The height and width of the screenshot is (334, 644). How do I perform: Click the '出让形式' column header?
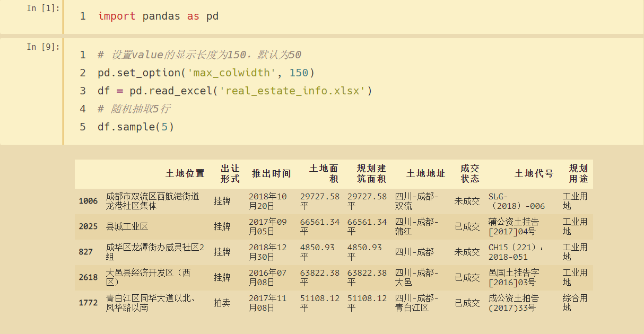pyautogui.click(x=230, y=173)
